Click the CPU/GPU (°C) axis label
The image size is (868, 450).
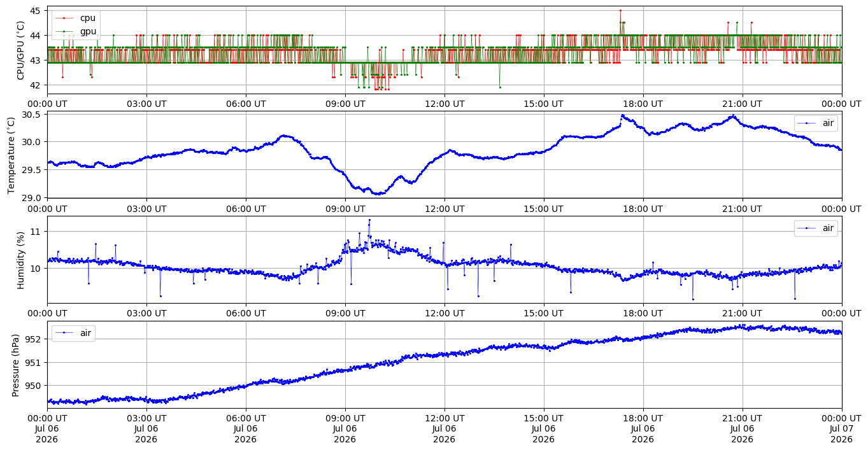click(x=20, y=50)
